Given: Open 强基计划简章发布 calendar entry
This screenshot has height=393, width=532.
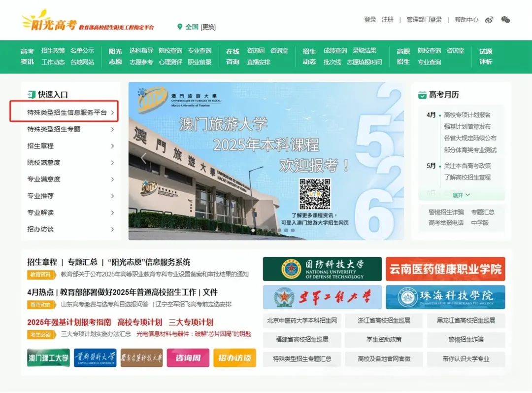Looking at the screenshot, I should (467, 127).
